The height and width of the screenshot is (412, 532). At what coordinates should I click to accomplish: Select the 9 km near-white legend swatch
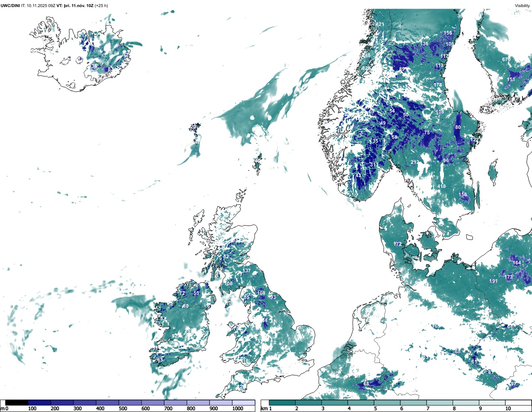point(492,402)
